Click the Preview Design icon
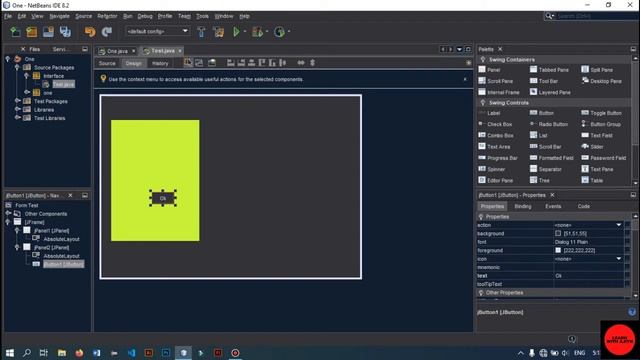This screenshot has height=360, width=640. 212,63
